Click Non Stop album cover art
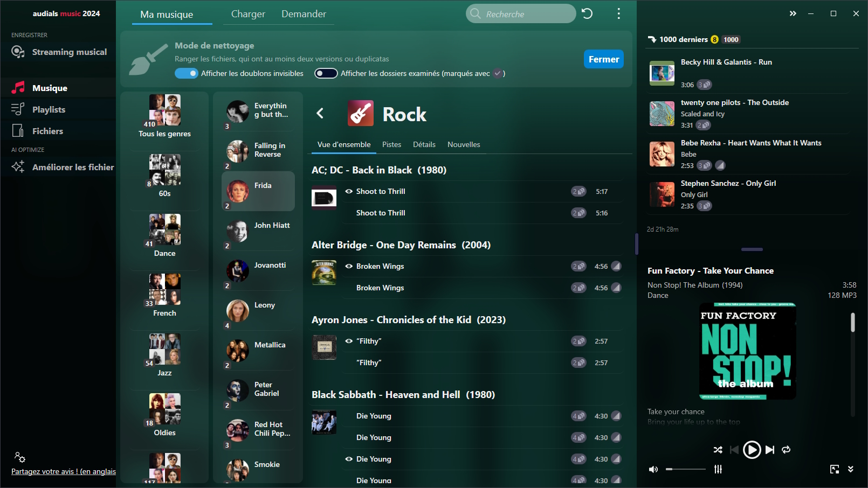The image size is (868, 488). click(x=748, y=351)
